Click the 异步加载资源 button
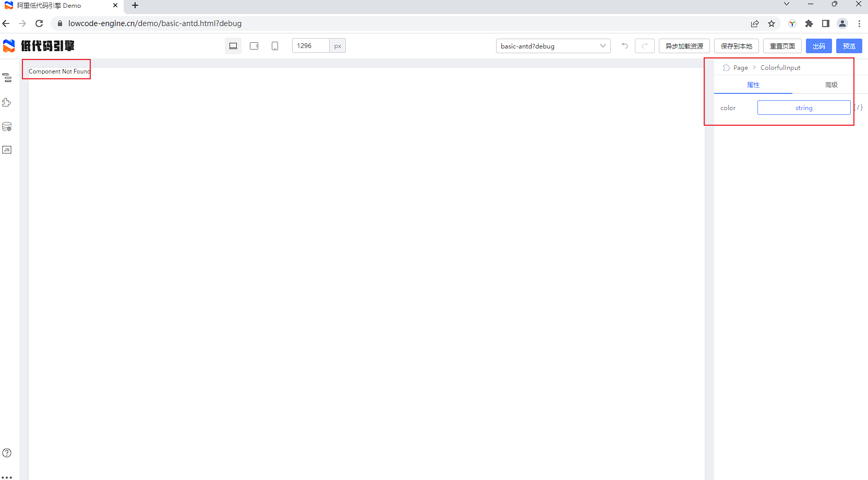 pyautogui.click(x=684, y=46)
